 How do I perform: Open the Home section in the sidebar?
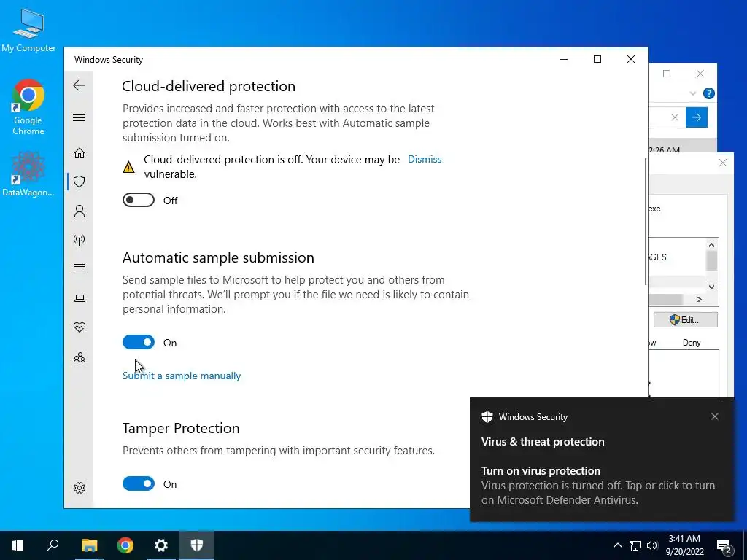[79, 153]
